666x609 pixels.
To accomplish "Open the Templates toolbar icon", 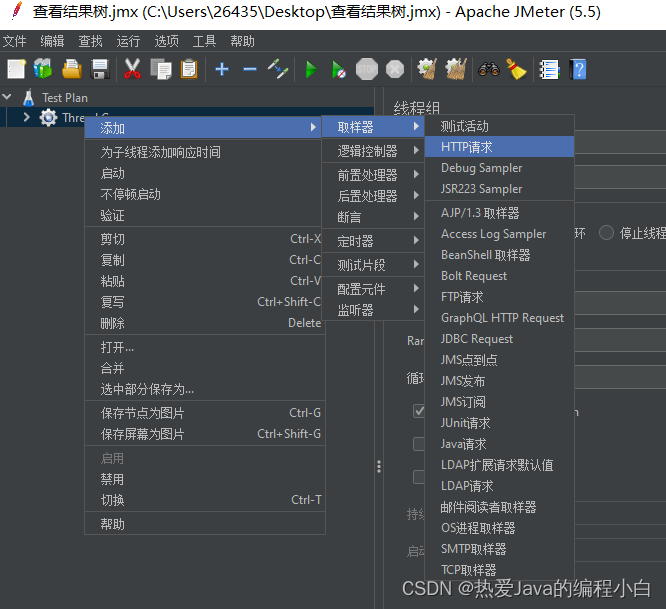I will tap(43, 69).
